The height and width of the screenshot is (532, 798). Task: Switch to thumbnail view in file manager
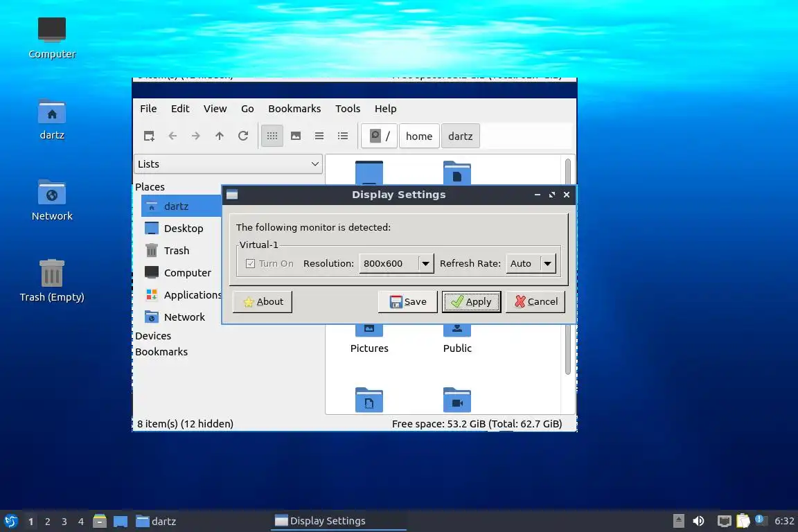[x=296, y=136]
